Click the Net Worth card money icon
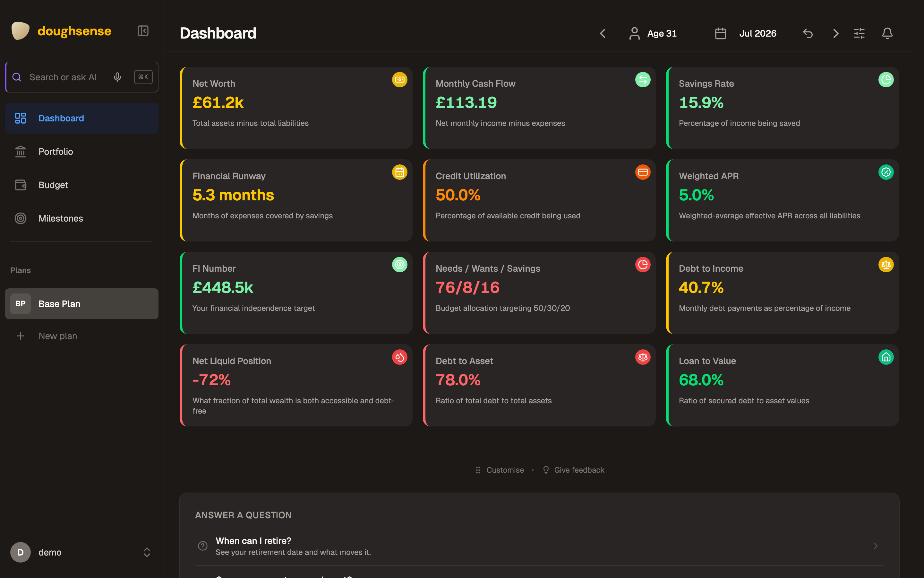This screenshot has height=578, width=924. pyautogui.click(x=399, y=80)
